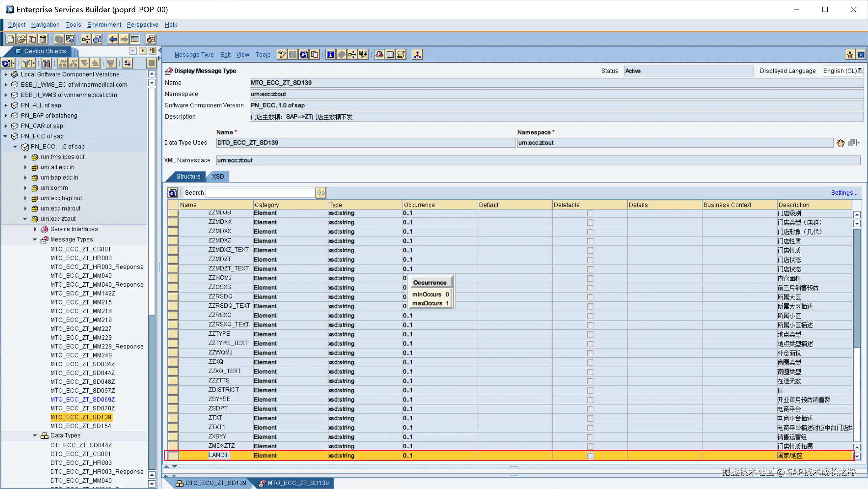
Task: Click the binoculars Find icon in navigation
Action: [x=46, y=63]
